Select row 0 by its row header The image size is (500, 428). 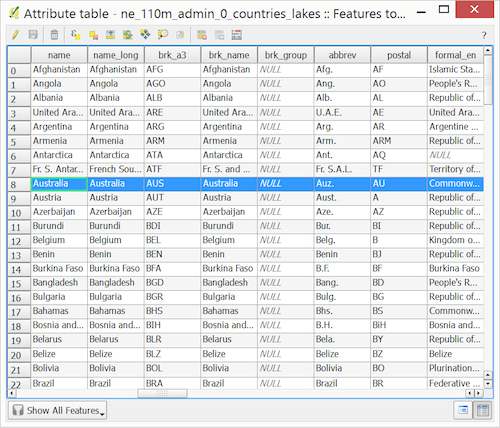pos(19,70)
